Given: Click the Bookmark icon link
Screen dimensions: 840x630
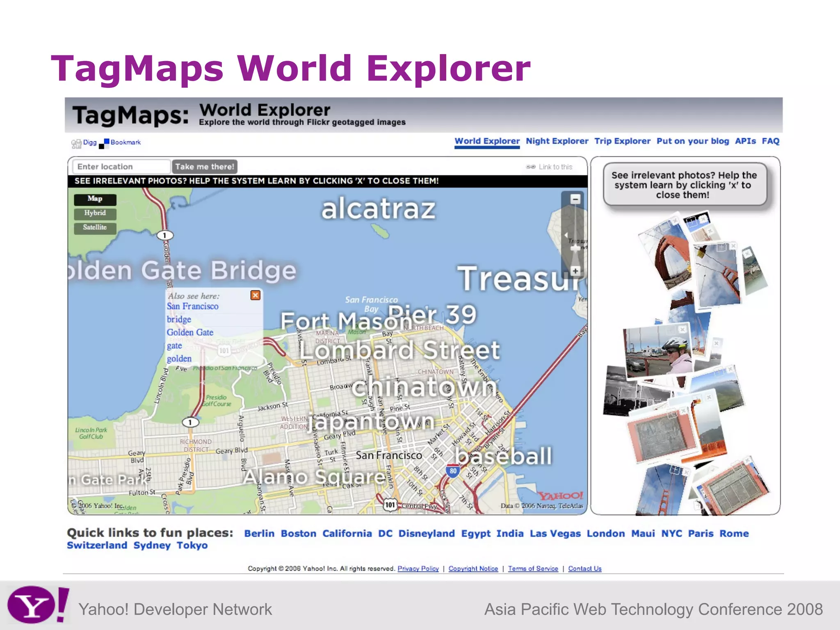Looking at the screenshot, I should point(104,144).
